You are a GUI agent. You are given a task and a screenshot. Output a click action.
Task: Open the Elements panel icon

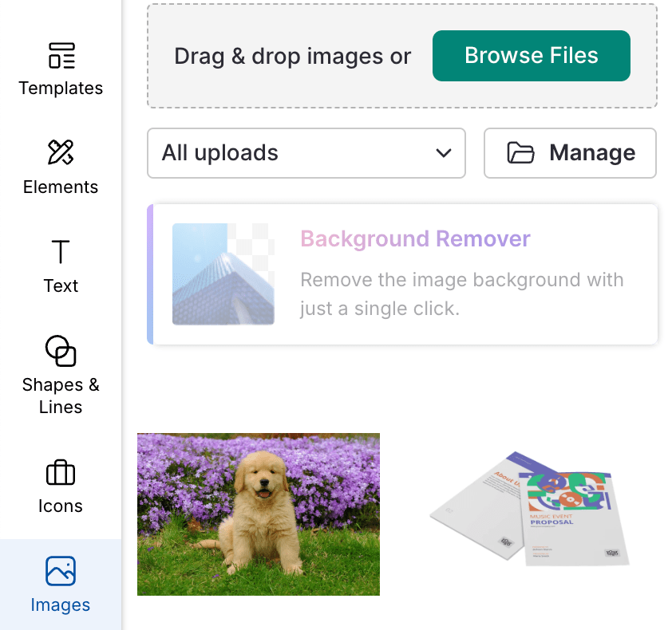tap(61, 152)
